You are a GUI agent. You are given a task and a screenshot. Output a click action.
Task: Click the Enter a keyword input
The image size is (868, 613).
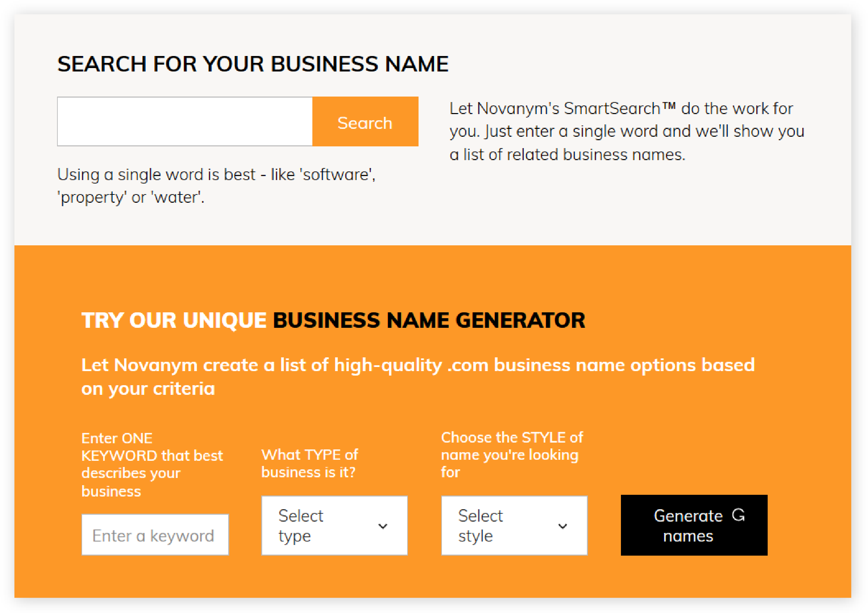(x=155, y=534)
